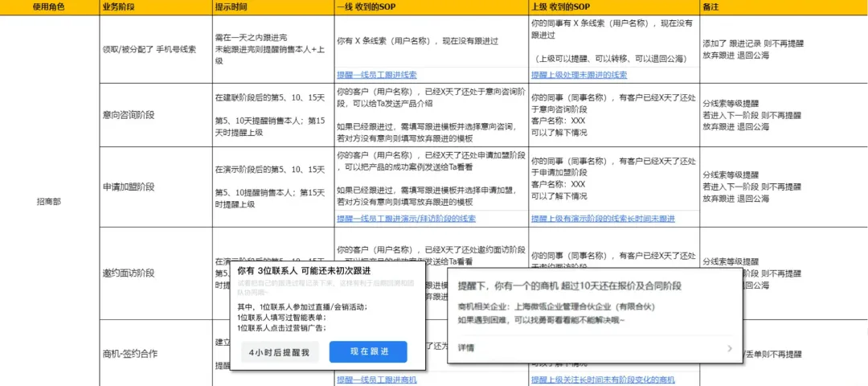Viewport: 868px width, 386px height.
Task: Select the 招商部 merged role cell
Action: (49, 201)
